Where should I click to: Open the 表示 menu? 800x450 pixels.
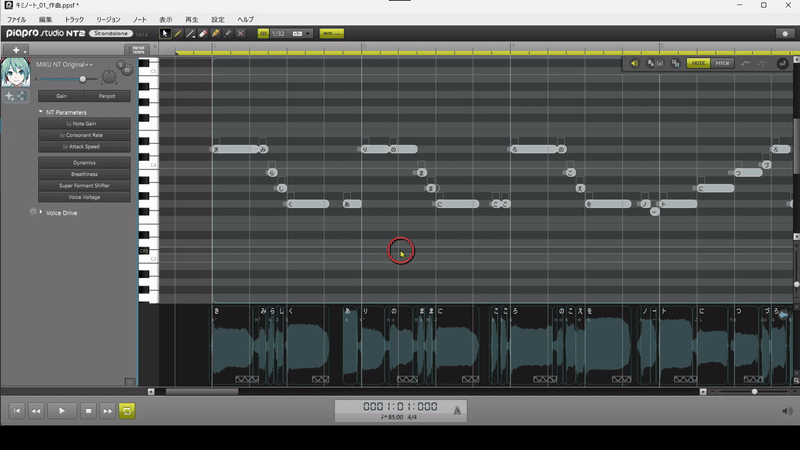click(x=166, y=19)
